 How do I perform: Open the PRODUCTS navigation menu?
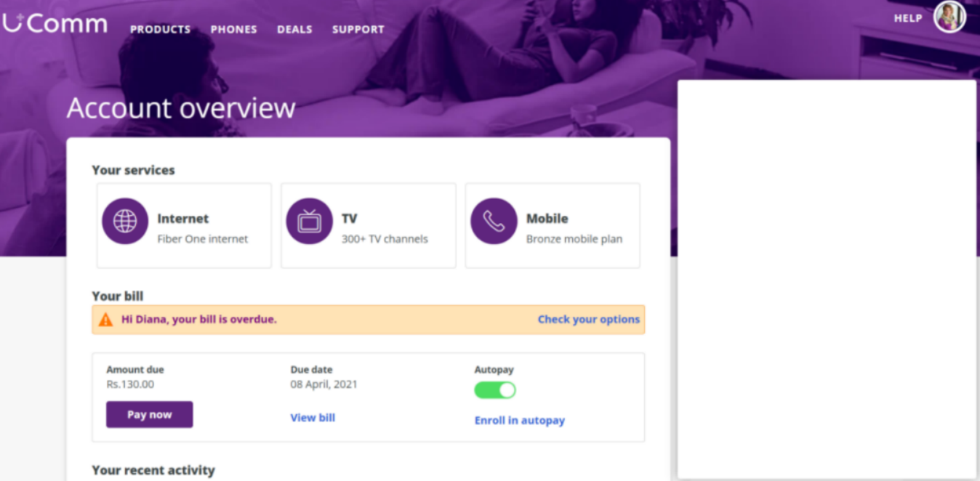click(160, 30)
